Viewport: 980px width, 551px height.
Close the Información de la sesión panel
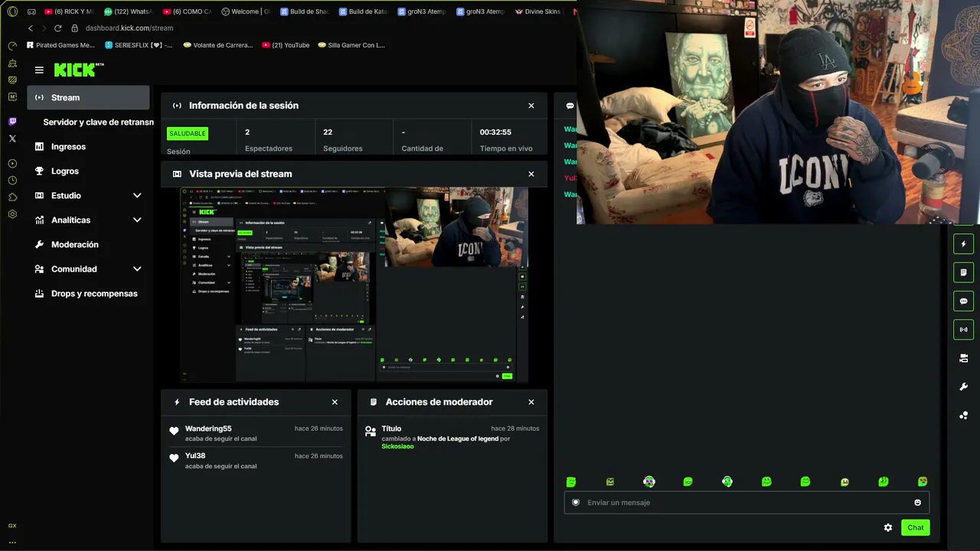(x=531, y=106)
